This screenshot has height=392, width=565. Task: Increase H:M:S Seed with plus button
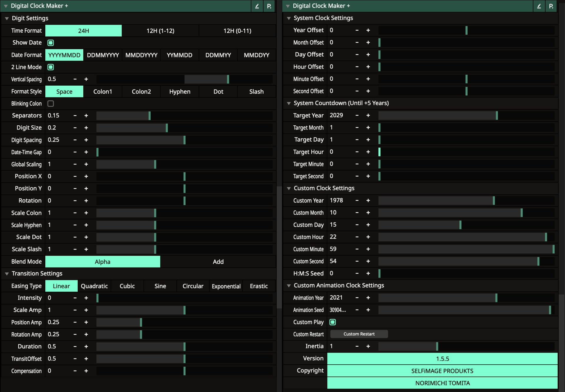point(368,273)
